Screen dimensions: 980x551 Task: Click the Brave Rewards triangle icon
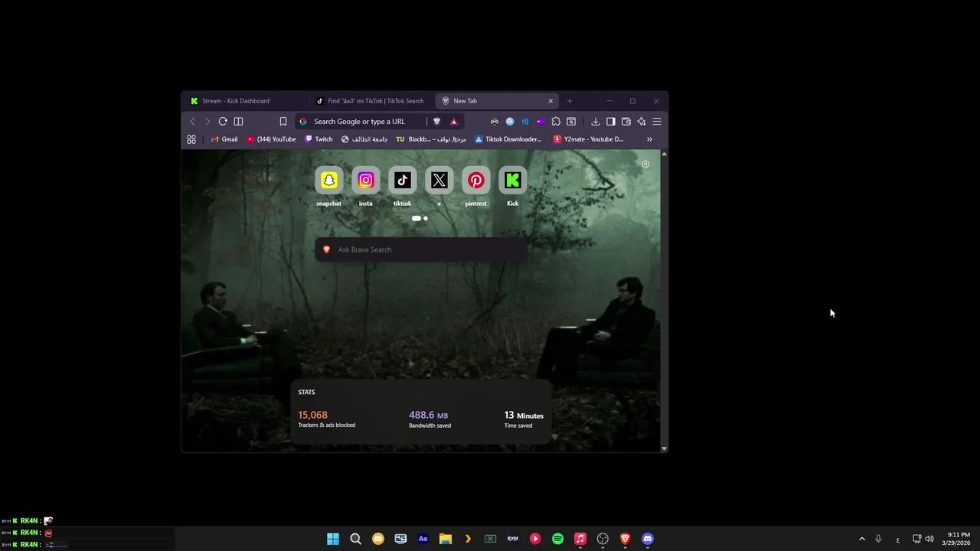pyautogui.click(x=453, y=121)
